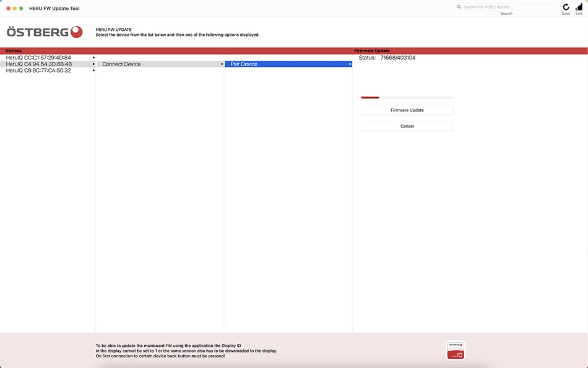Click the Firmware Update button
Viewport: 588px width, 368px height.
407,110
